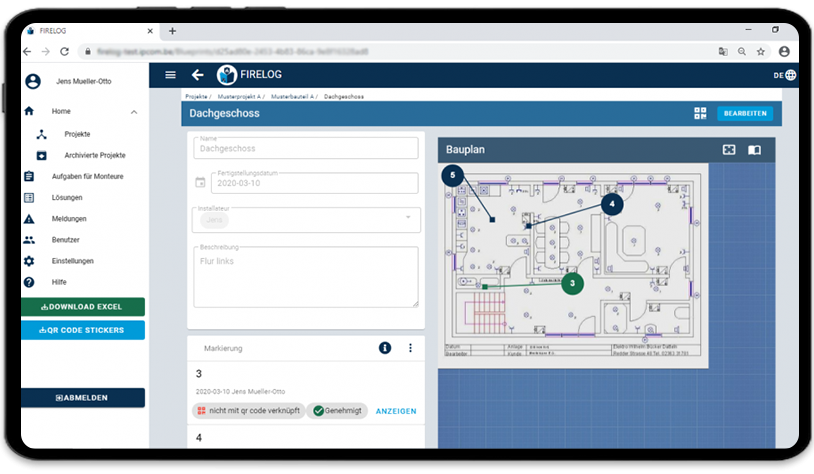Open the three-dot menu in Markierung

click(x=410, y=348)
